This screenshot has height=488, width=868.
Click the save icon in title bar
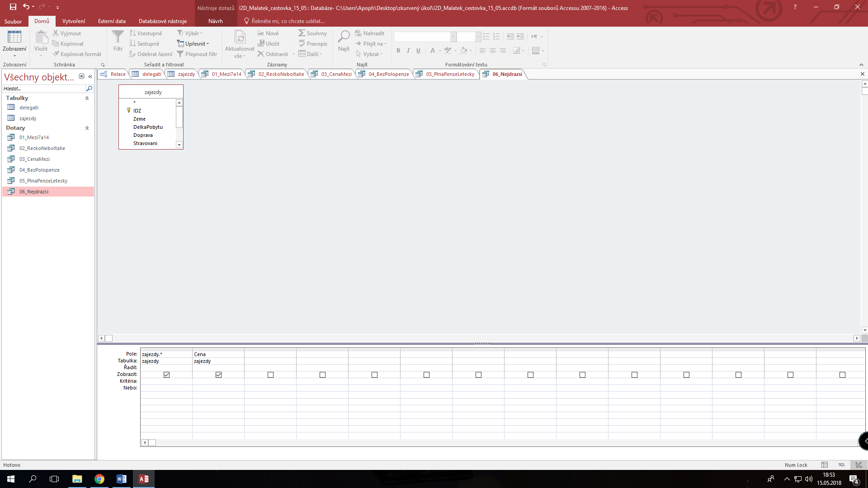(x=13, y=7)
